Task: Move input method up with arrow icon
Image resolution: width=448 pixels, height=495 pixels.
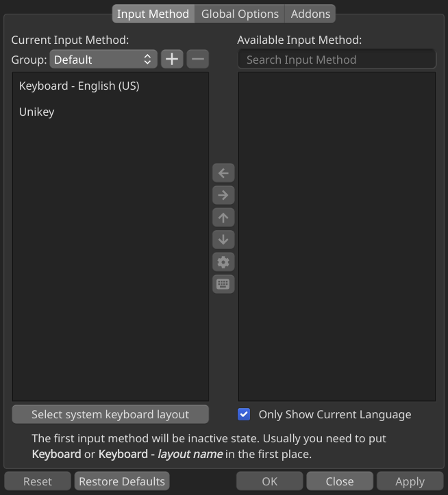Action: tap(223, 218)
